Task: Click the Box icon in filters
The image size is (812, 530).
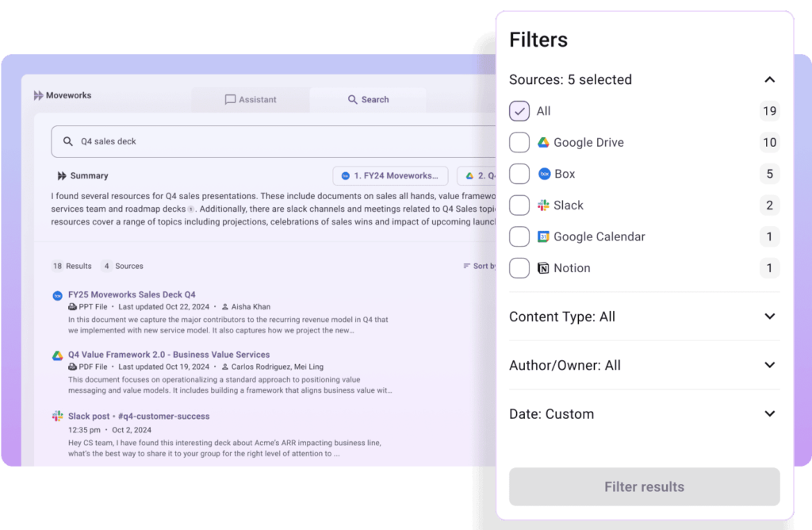Action: (544, 174)
